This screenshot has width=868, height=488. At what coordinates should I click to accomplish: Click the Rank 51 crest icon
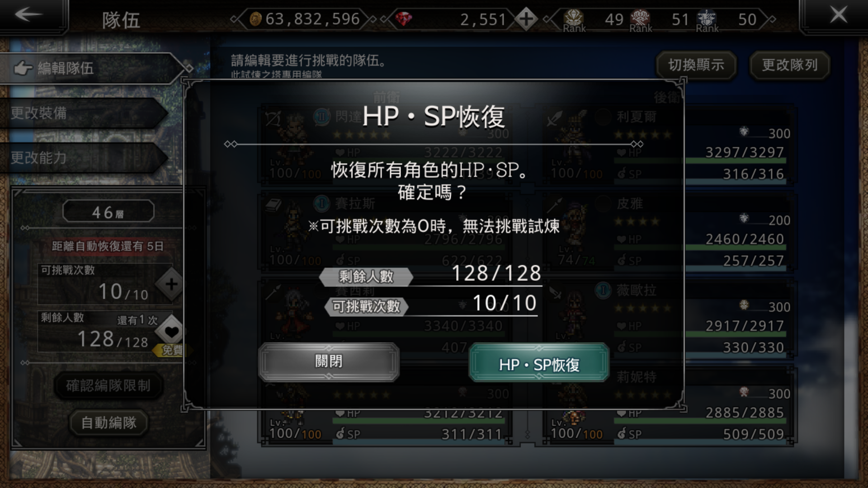click(641, 20)
